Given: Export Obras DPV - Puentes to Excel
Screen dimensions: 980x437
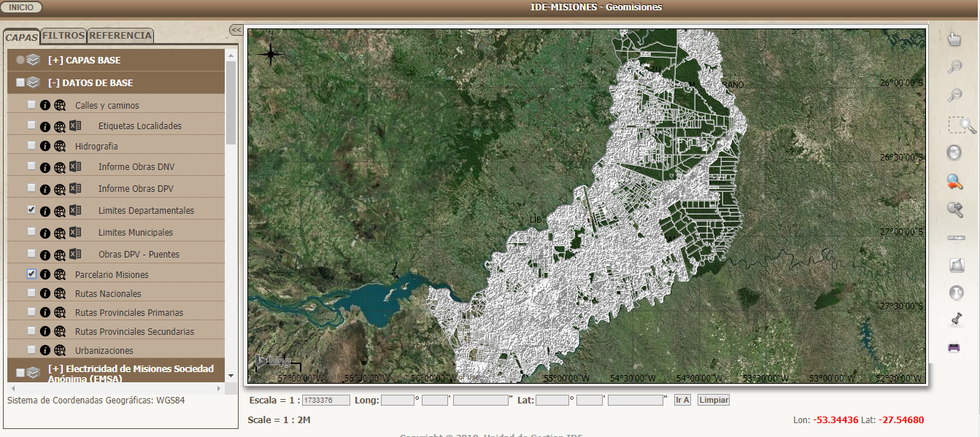Looking at the screenshot, I should [x=75, y=254].
